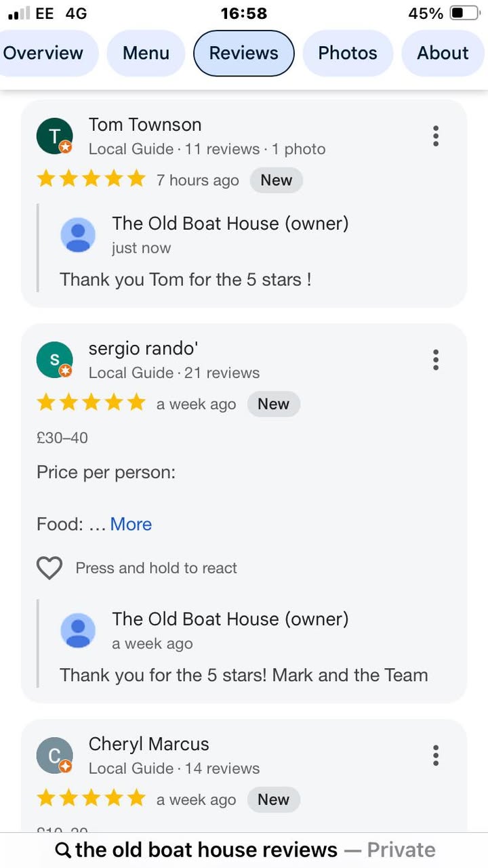Image resolution: width=488 pixels, height=868 pixels.
Task: Tap search magnifier icon in address bar
Action: [x=63, y=850]
